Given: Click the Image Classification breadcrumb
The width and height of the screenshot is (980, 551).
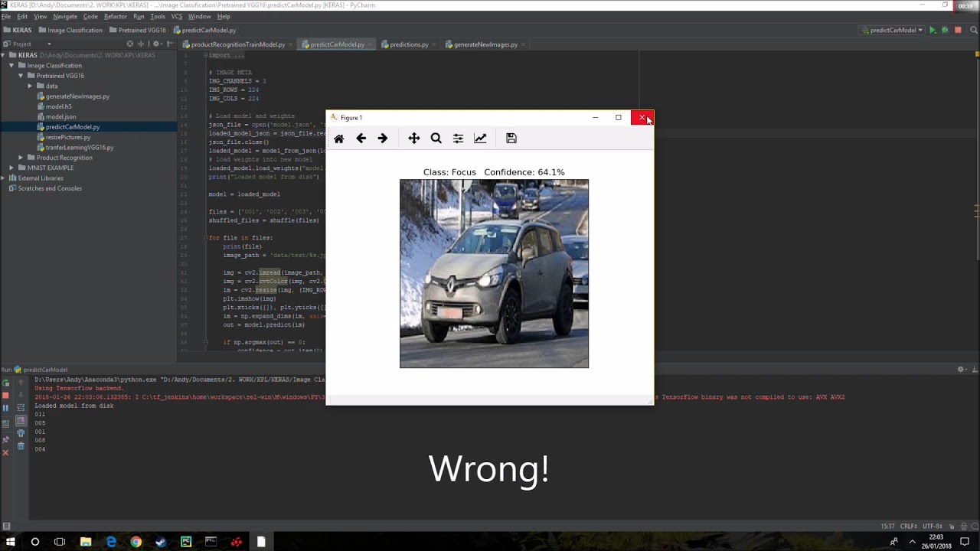Looking at the screenshot, I should coord(70,30).
